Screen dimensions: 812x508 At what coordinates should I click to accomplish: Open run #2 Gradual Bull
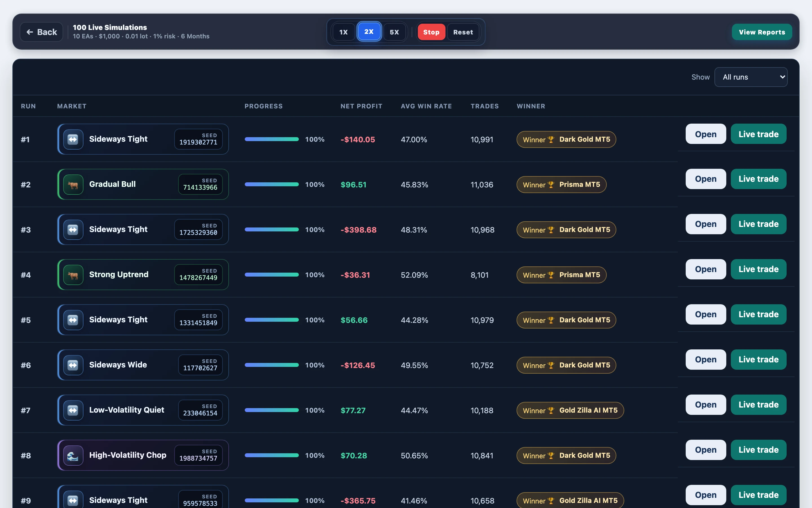(x=706, y=179)
